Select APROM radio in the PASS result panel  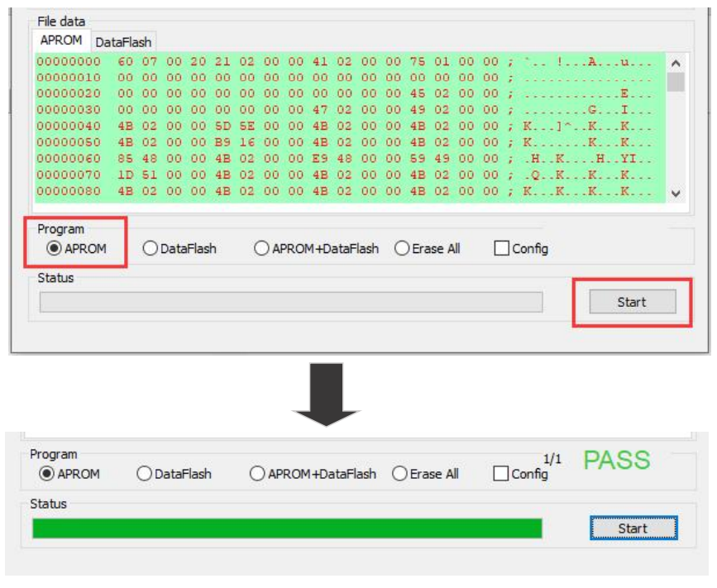click(x=47, y=474)
